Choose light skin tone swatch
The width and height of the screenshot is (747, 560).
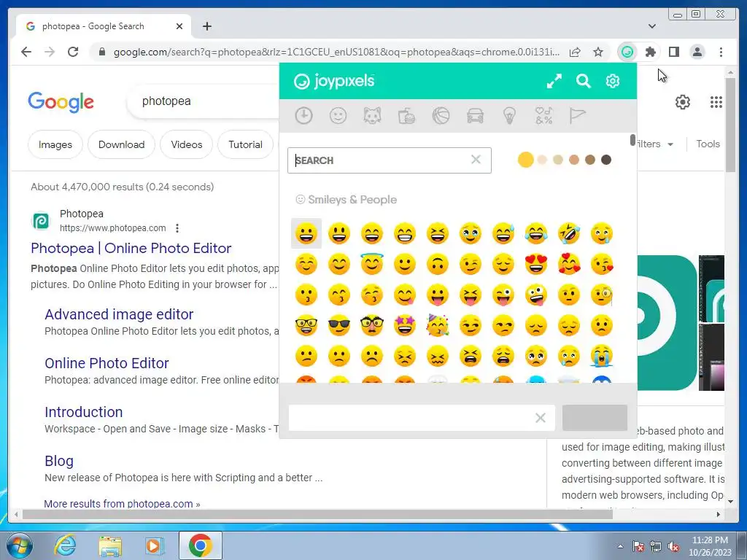[x=542, y=160]
